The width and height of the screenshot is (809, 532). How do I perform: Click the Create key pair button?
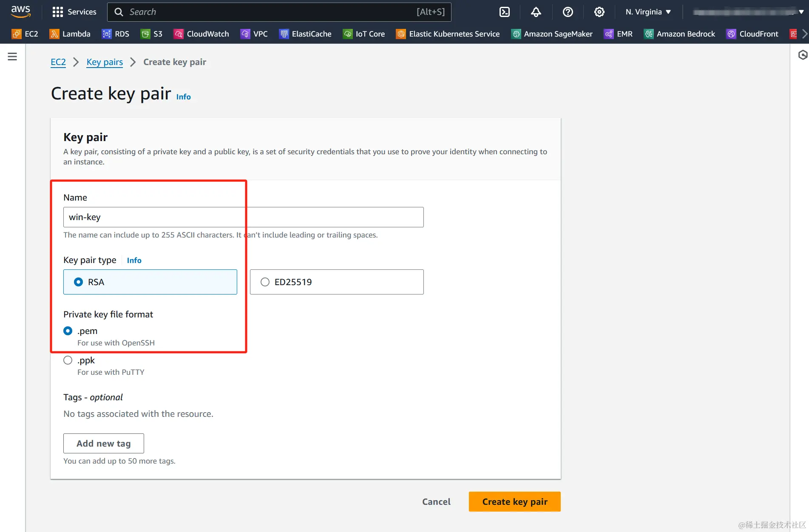click(515, 501)
